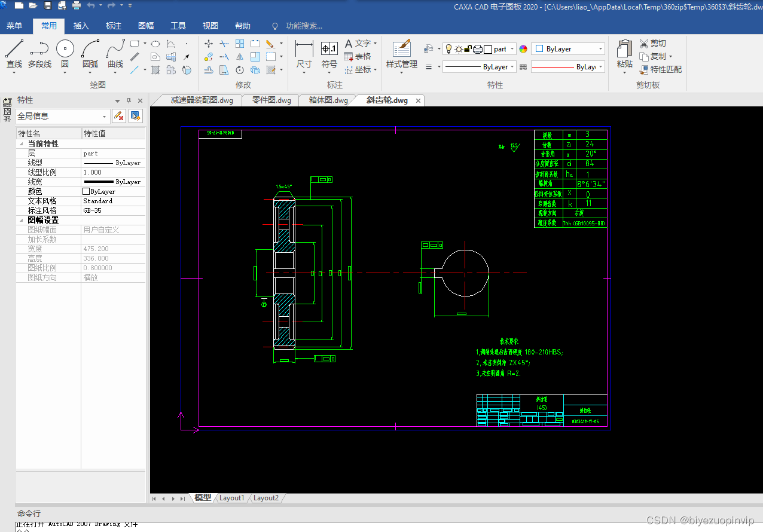Click the 表格 table button
Image resolution: width=763 pixels, height=532 pixels.
click(358, 57)
